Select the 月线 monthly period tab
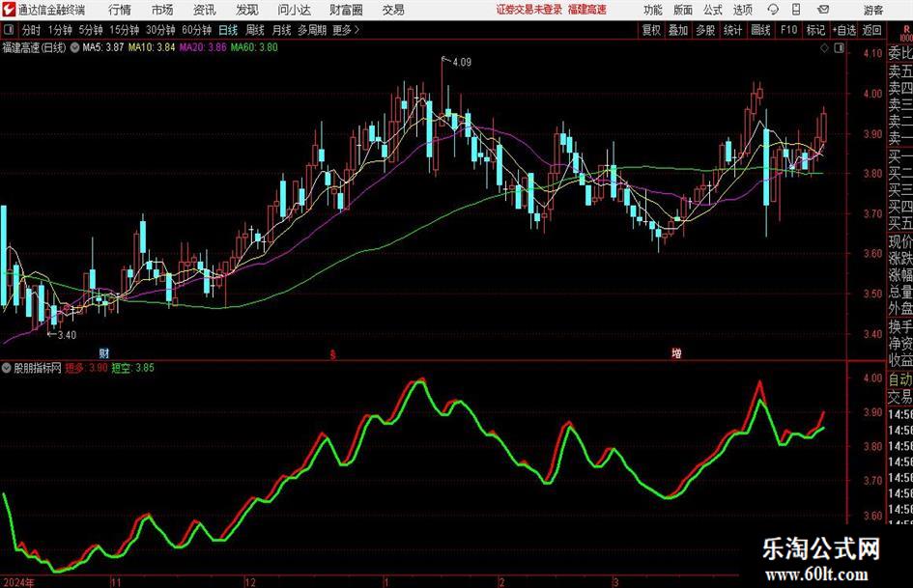 [282, 30]
